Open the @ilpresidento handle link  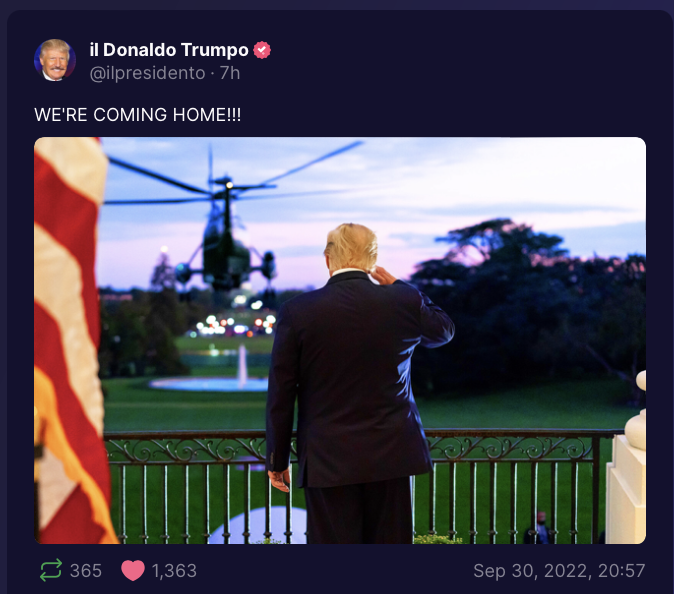click(x=147, y=73)
